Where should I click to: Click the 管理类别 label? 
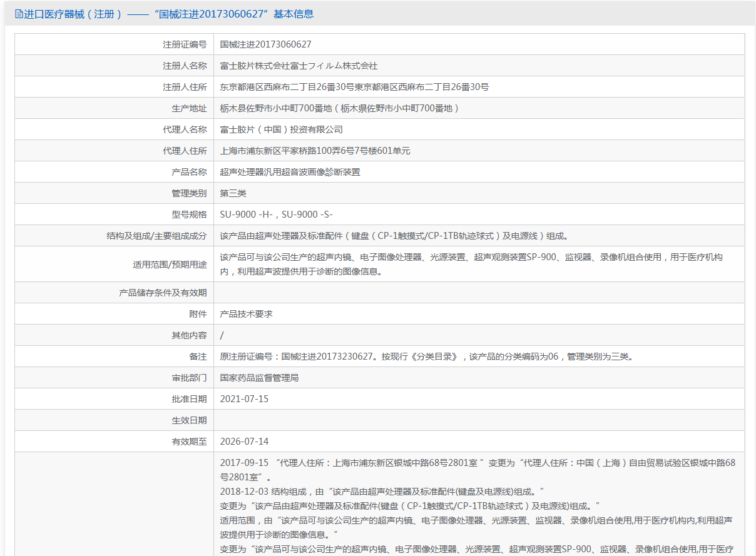189,193
